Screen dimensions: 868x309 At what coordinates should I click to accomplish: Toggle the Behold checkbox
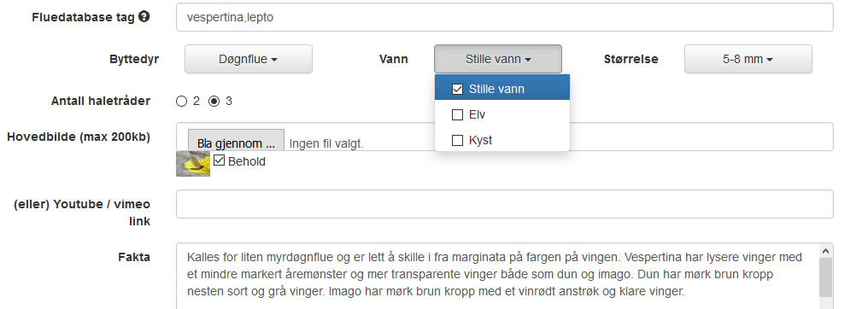[x=220, y=160]
